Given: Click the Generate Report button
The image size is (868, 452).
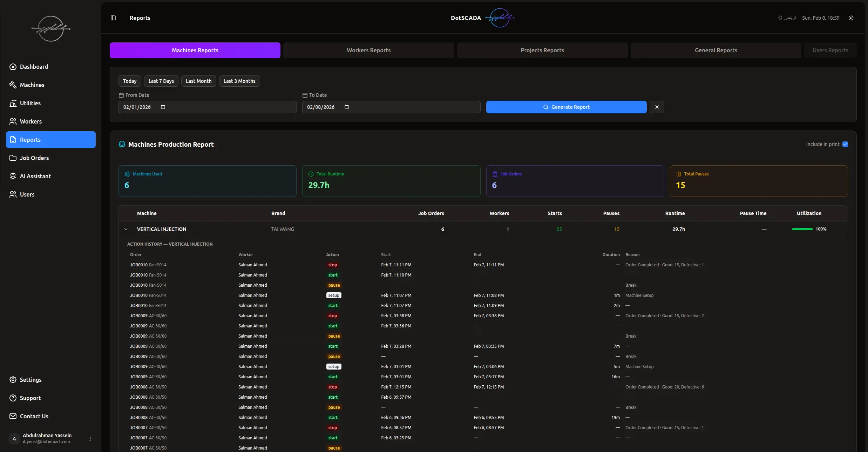Looking at the screenshot, I should 566,107.
